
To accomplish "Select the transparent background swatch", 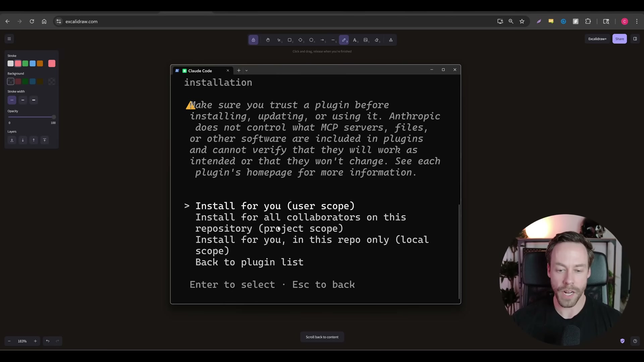I will (x=11, y=81).
